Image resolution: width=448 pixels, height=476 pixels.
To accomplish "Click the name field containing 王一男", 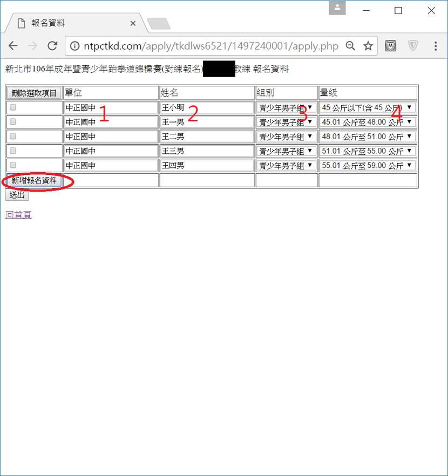I will [207, 122].
